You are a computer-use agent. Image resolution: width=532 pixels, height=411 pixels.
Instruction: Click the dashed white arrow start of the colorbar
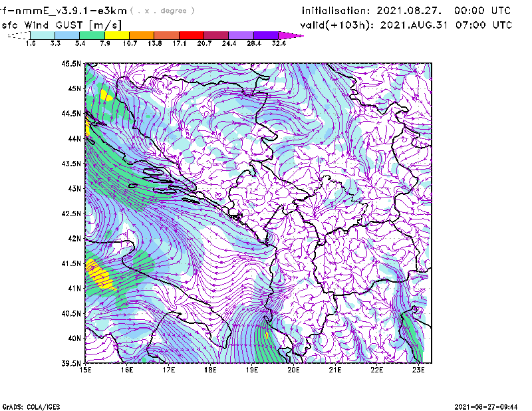tap(19, 35)
